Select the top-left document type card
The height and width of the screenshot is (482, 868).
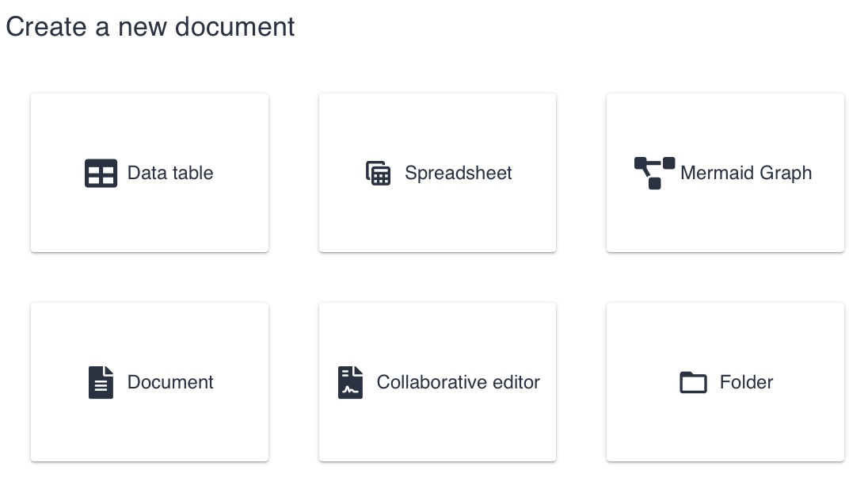pyautogui.click(x=149, y=173)
